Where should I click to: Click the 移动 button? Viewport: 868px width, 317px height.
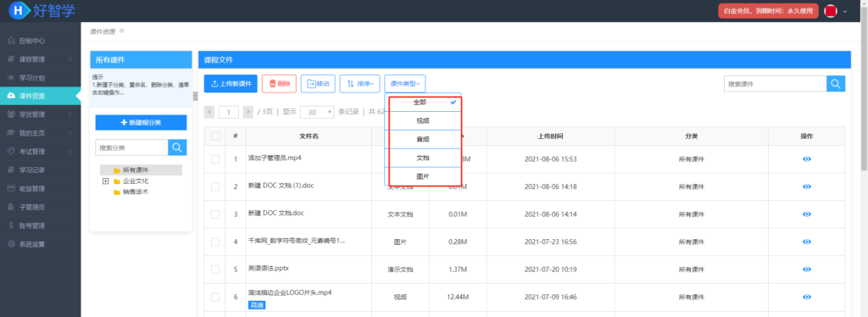318,84
